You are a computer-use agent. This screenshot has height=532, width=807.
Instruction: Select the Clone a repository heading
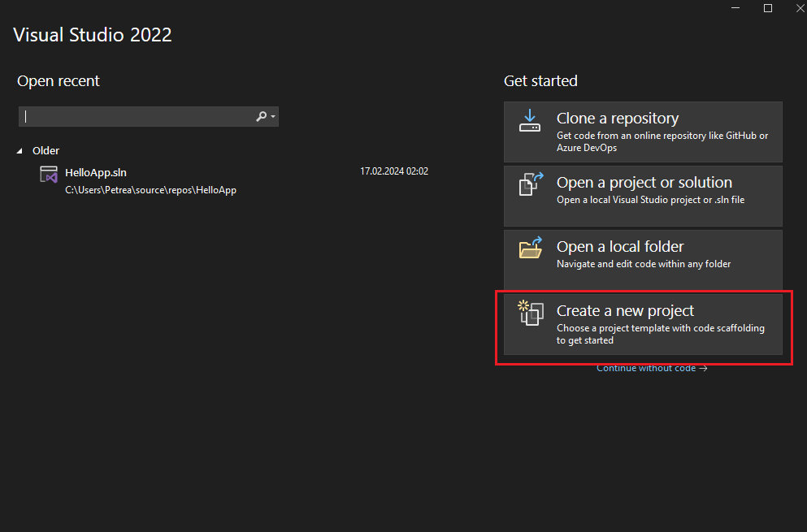[617, 119]
